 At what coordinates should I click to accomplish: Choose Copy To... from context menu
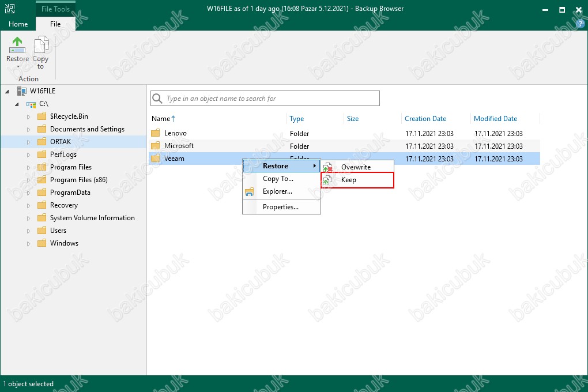pos(281,179)
